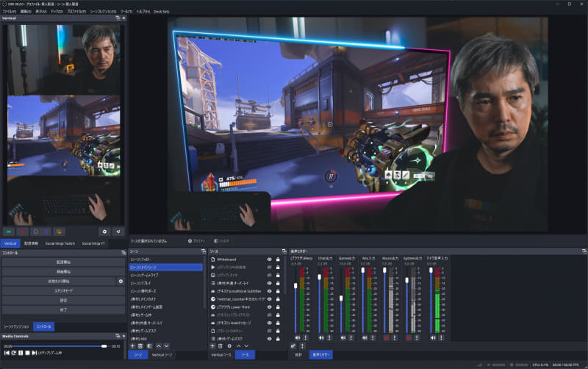Open three-dot menu for Chat出力 channel

pyautogui.click(x=329, y=337)
